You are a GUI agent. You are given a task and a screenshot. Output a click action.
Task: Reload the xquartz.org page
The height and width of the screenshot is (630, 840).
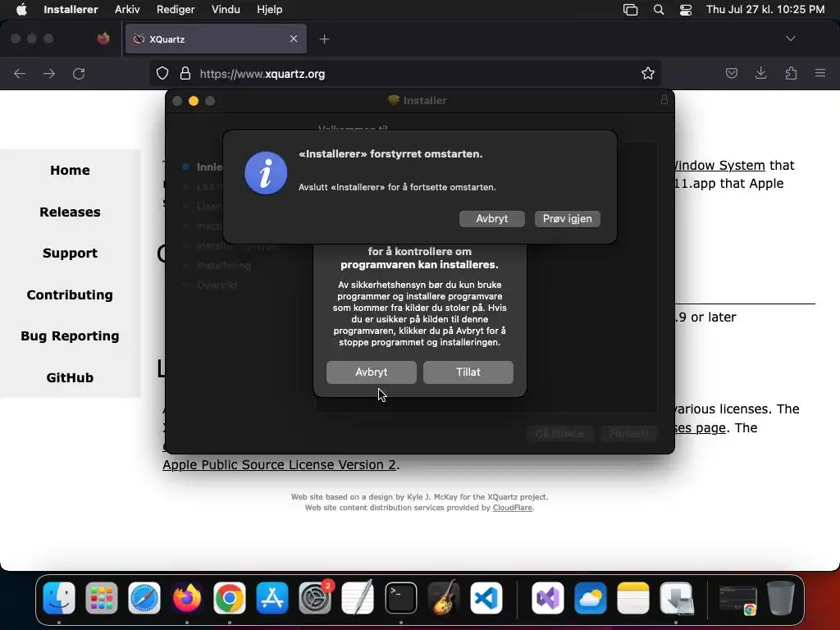coord(79,73)
